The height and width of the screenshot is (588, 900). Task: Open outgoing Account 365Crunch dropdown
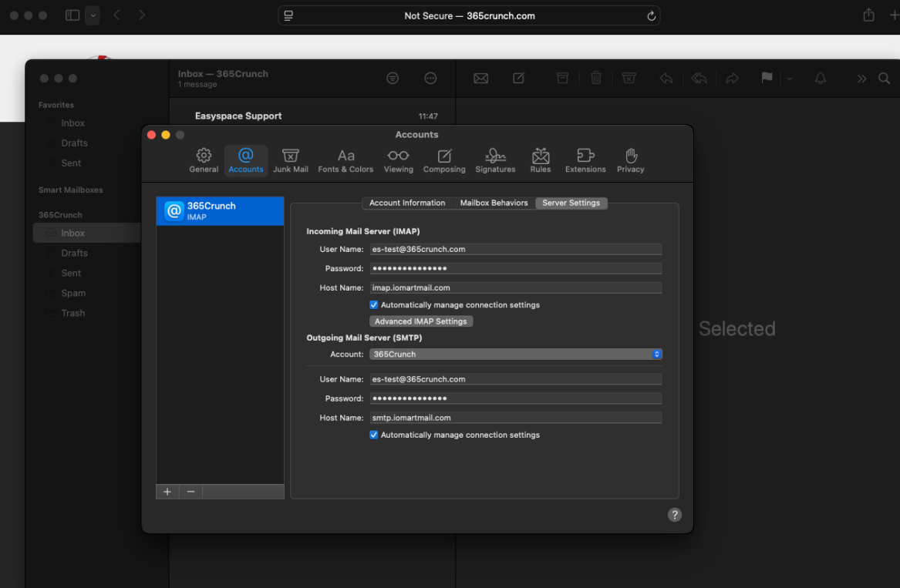coord(515,354)
